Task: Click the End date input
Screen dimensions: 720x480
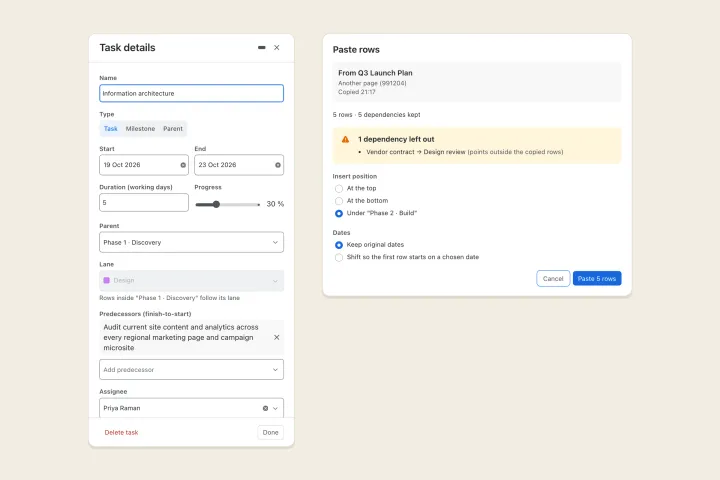Action: coord(239,165)
